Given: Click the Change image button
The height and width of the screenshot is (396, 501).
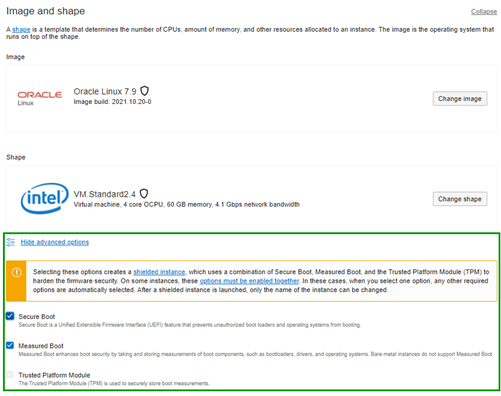Looking at the screenshot, I should 460,99.
